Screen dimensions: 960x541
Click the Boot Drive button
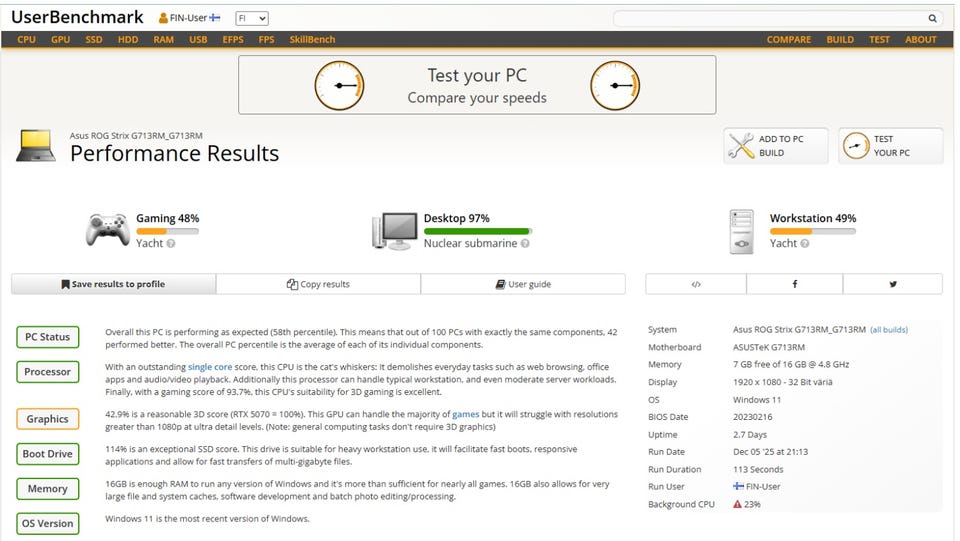[48, 454]
